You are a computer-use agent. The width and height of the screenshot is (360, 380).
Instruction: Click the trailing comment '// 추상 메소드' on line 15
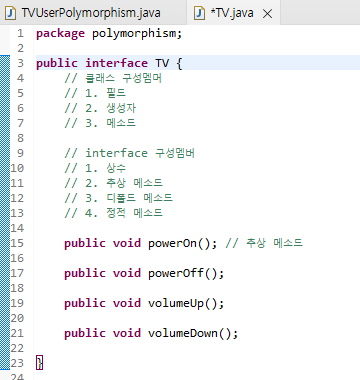pyautogui.click(x=264, y=243)
